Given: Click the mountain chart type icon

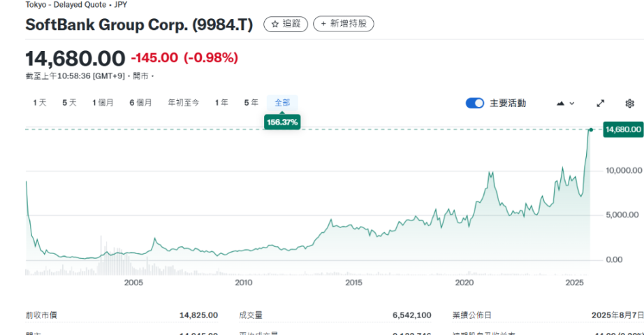Looking at the screenshot, I should [x=560, y=104].
